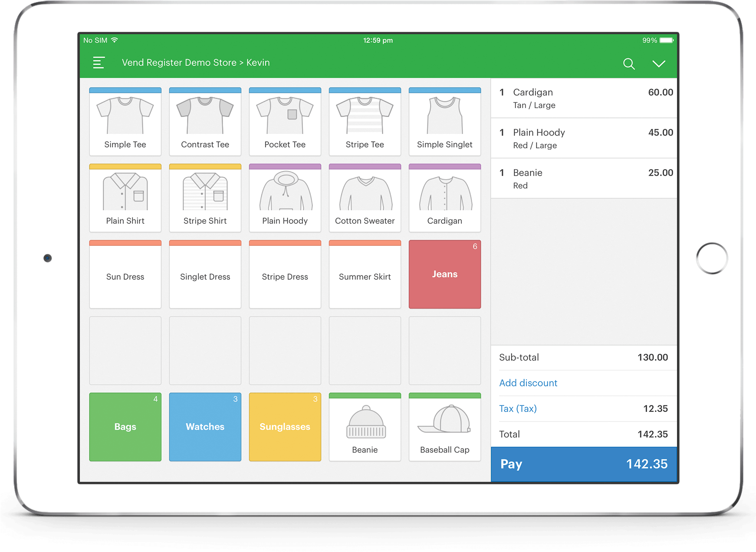Open the yellow Sunglasses category
756x552 pixels.
tap(285, 427)
